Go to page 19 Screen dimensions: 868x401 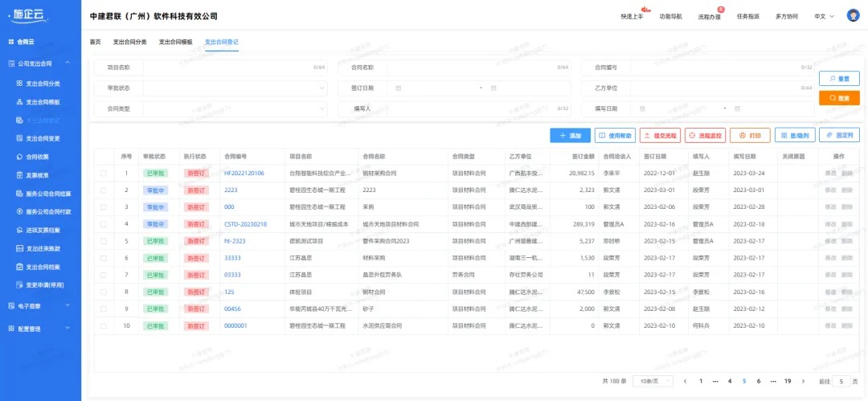click(x=788, y=381)
